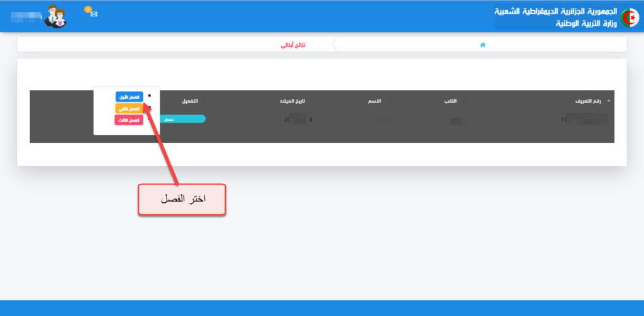
Task: Click the identification number cell
Action: coord(584,120)
